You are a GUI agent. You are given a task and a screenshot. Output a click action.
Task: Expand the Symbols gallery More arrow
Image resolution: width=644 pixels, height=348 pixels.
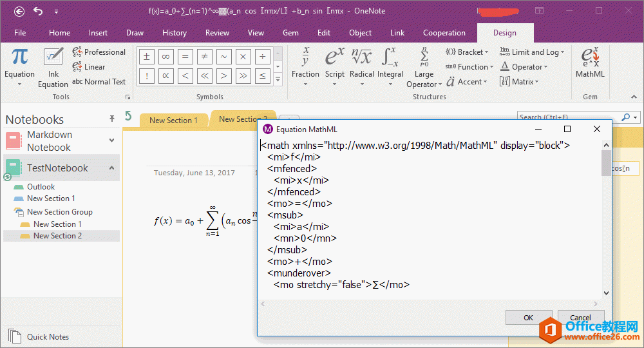[278, 79]
